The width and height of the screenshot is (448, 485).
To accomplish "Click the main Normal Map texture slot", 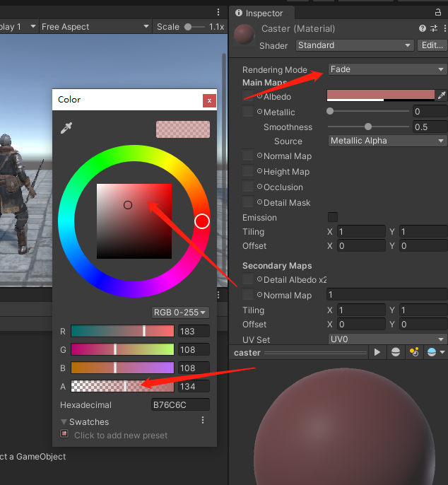I will coord(247,156).
